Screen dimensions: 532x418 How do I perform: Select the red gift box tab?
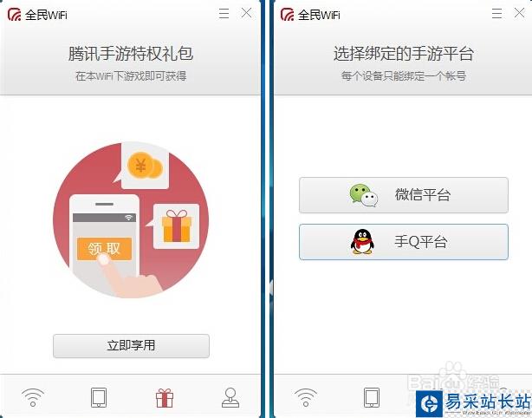(165, 398)
